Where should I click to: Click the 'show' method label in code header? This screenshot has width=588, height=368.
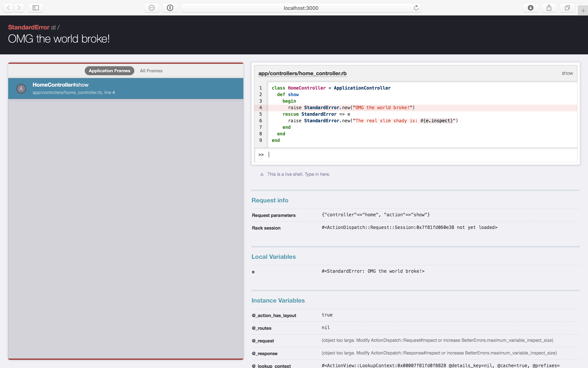coord(567,73)
